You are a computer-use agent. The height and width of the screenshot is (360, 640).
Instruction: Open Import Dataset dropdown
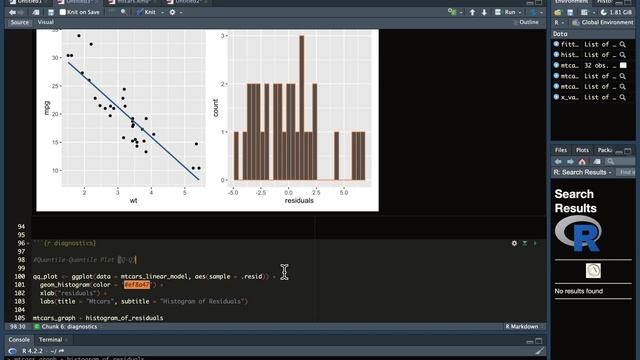click(x=587, y=12)
